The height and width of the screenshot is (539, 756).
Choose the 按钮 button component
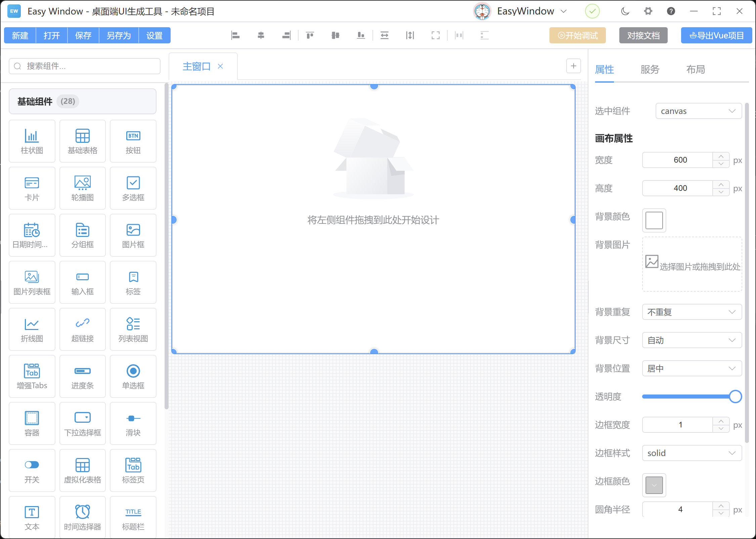pos(133,141)
